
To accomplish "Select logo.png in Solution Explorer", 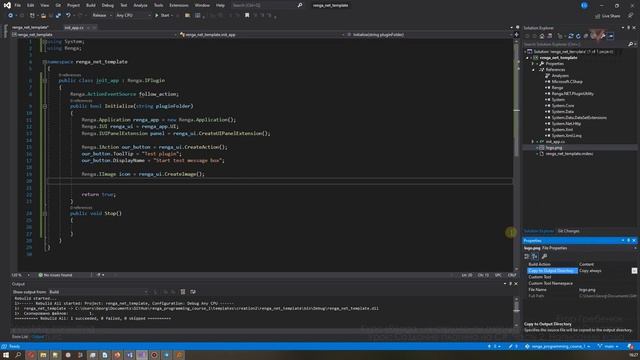I will (x=553, y=148).
